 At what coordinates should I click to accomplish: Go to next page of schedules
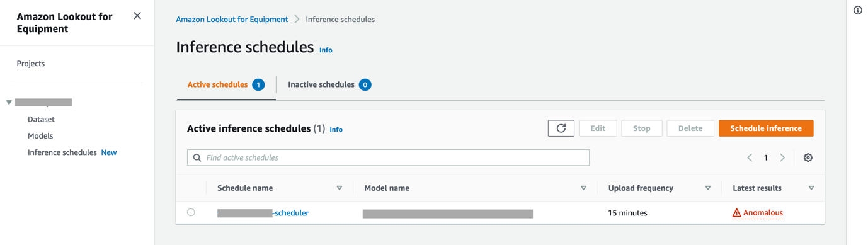tap(782, 157)
